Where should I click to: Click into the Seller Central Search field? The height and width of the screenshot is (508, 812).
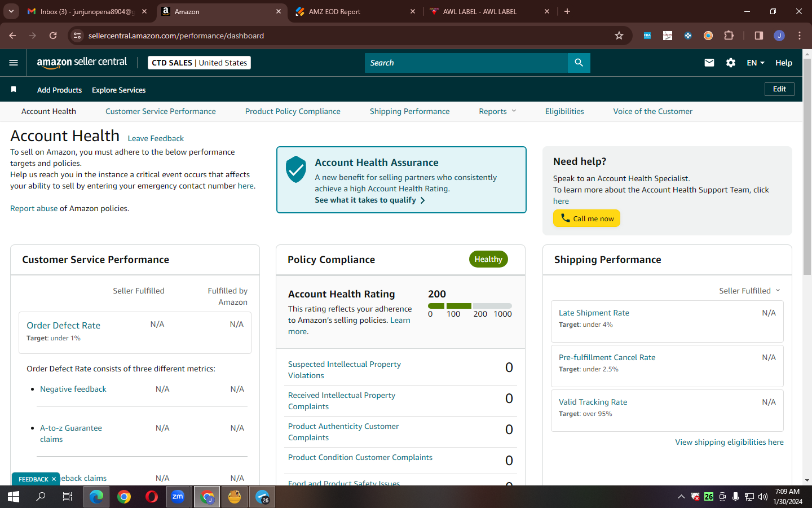(x=466, y=63)
